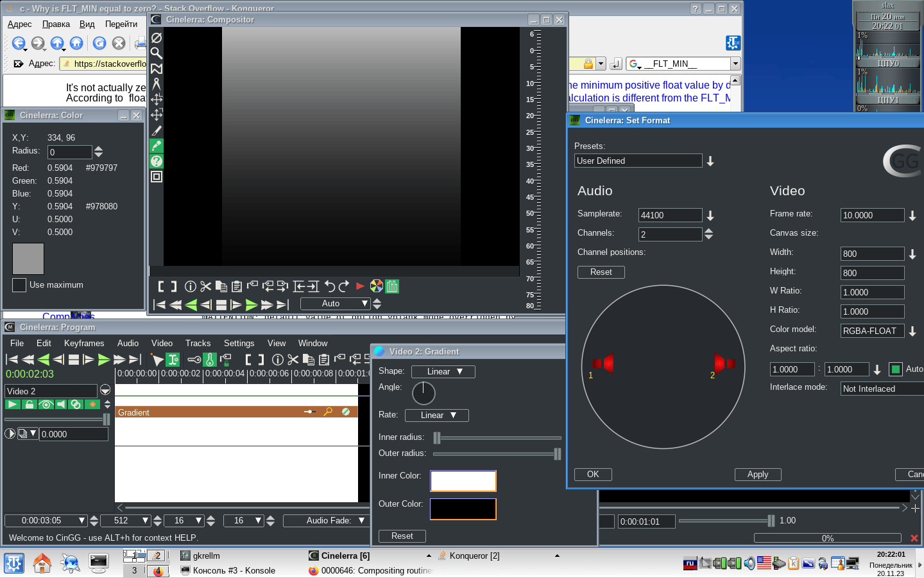Open the gradient Rate Linear dropdown
This screenshot has width=924, height=578.
[x=436, y=416]
